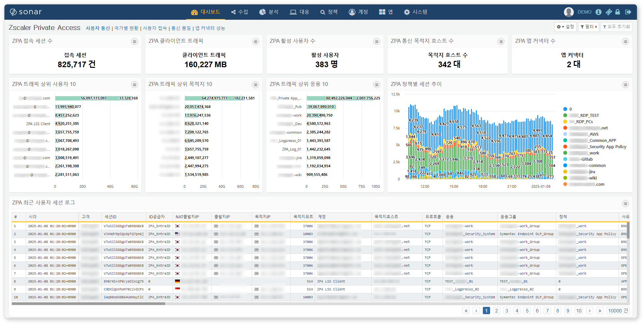Toggle _AWS legend series
The height and width of the screenshot is (325, 644).
(581, 134)
